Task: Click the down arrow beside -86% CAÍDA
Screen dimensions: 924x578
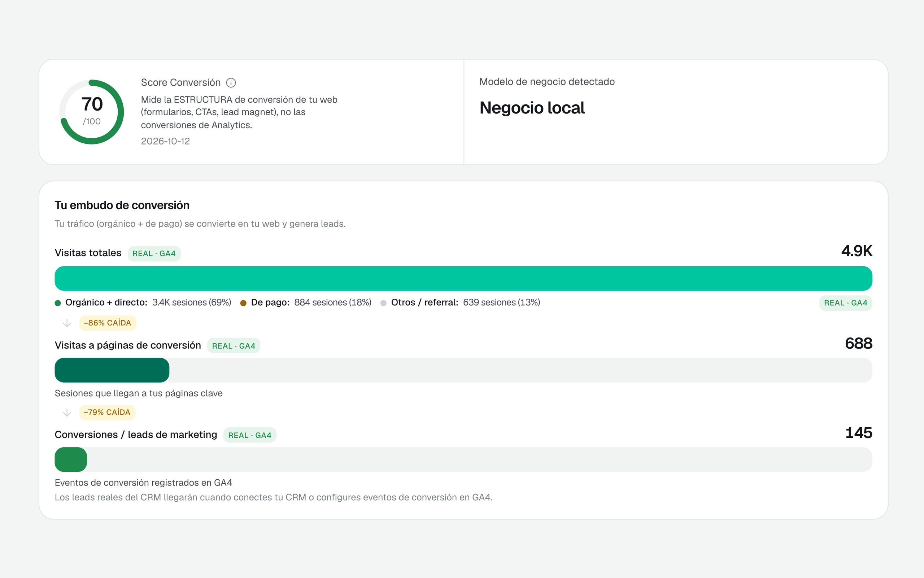Action: tap(67, 323)
